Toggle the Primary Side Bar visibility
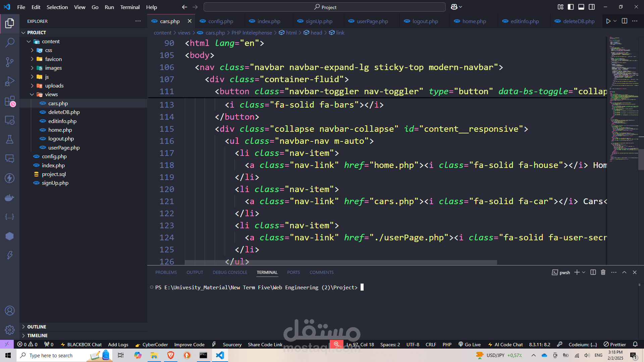 click(x=571, y=7)
